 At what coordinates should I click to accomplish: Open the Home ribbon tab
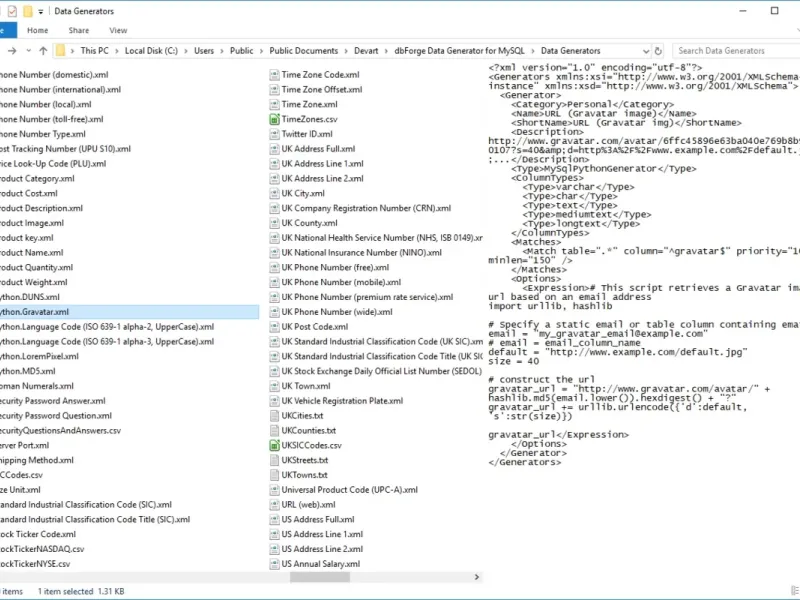[x=37, y=30]
